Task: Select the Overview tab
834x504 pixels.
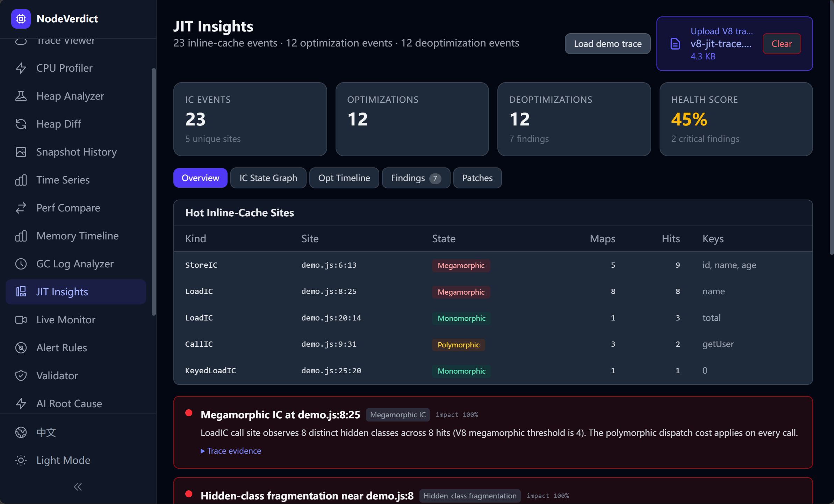Action: (x=200, y=178)
